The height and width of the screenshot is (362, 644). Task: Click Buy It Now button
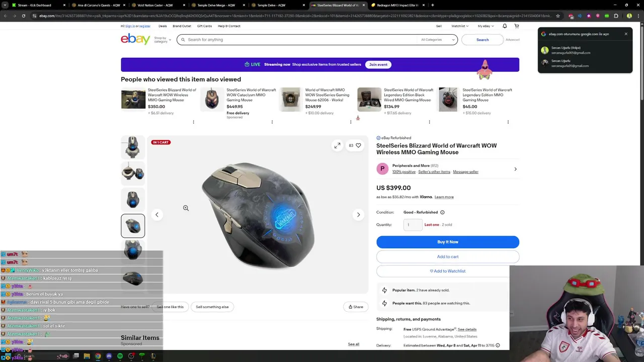click(x=447, y=242)
